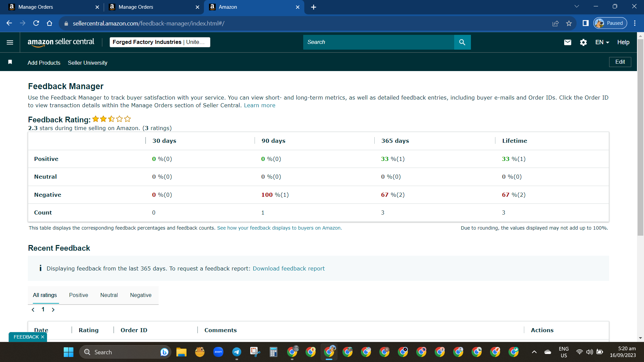Click the Seller Central search field

(378, 42)
